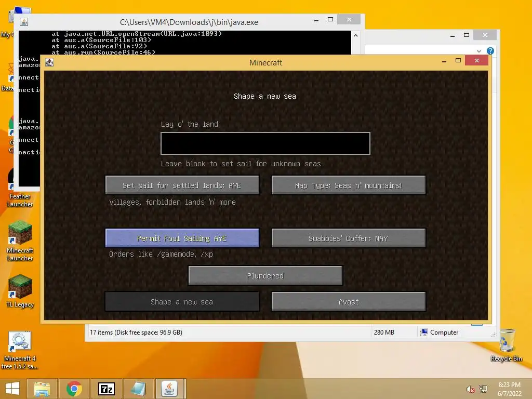The height and width of the screenshot is (399, 532).
Task: Maximize the Minecraft window
Action: 458,60
